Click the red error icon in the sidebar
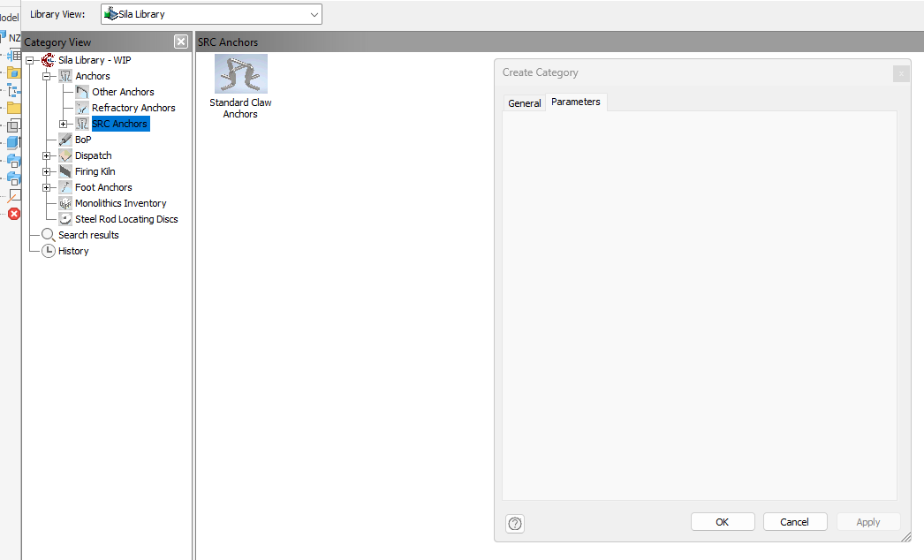924x560 pixels. (x=13, y=214)
